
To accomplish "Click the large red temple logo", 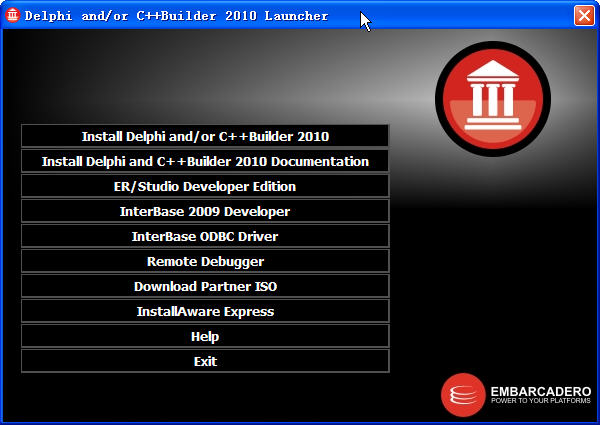I will click(493, 99).
